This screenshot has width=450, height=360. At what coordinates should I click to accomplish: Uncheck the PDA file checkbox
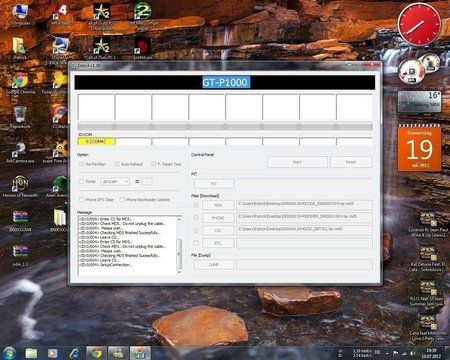196,205
